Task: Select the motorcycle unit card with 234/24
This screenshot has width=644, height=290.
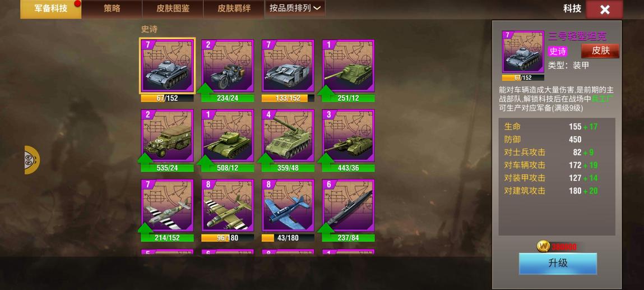Action: [228, 66]
